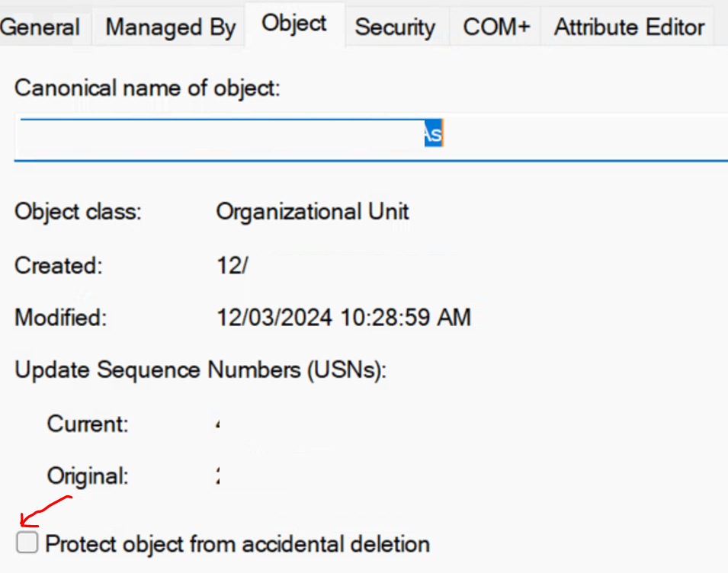
Task: Click inside the canonical name text field
Action: click(x=371, y=137)
